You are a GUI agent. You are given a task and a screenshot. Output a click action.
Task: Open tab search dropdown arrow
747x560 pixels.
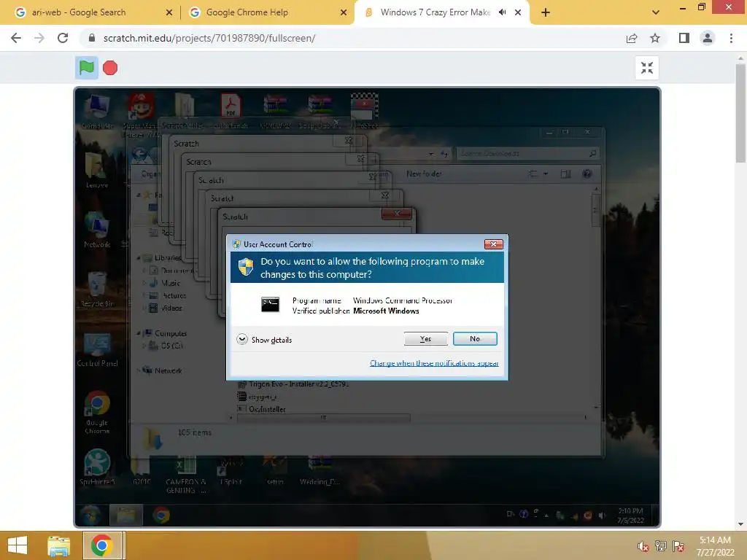tap(656, 12)
